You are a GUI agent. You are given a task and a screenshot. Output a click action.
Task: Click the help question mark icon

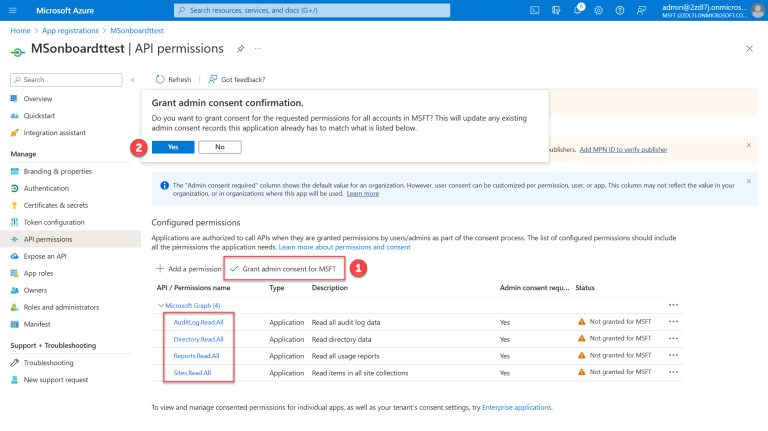pos(620,10)
